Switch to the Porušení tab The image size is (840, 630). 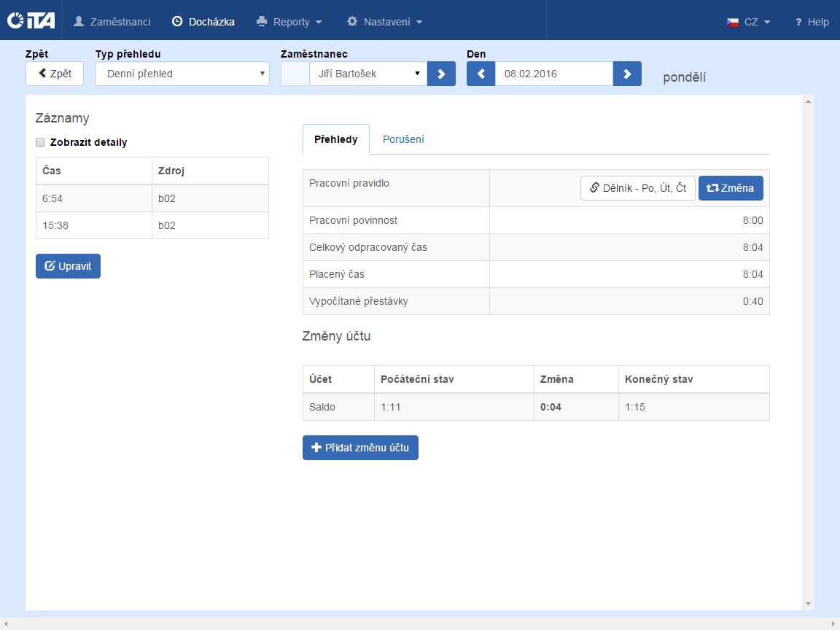pos(403,139)
